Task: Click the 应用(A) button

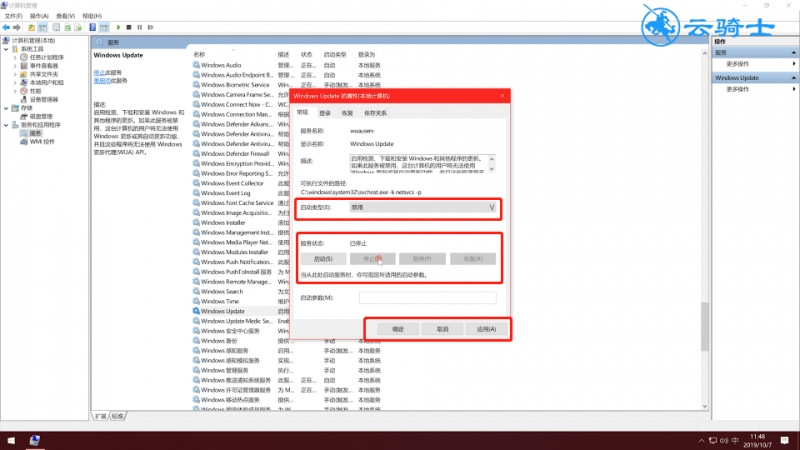Action: 486,329
